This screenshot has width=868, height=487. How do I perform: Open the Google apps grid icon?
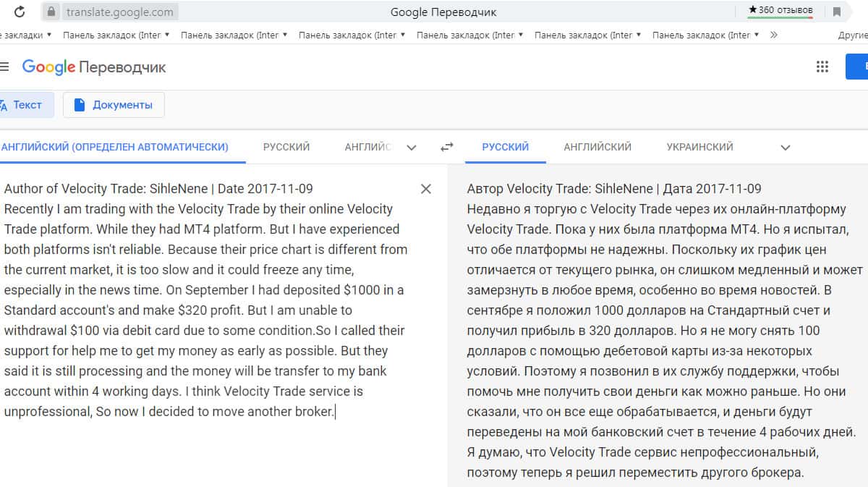coord(822,67)
